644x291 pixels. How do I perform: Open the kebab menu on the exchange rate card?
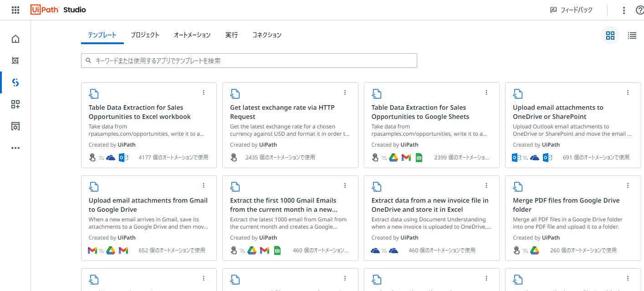coord(345,92)
